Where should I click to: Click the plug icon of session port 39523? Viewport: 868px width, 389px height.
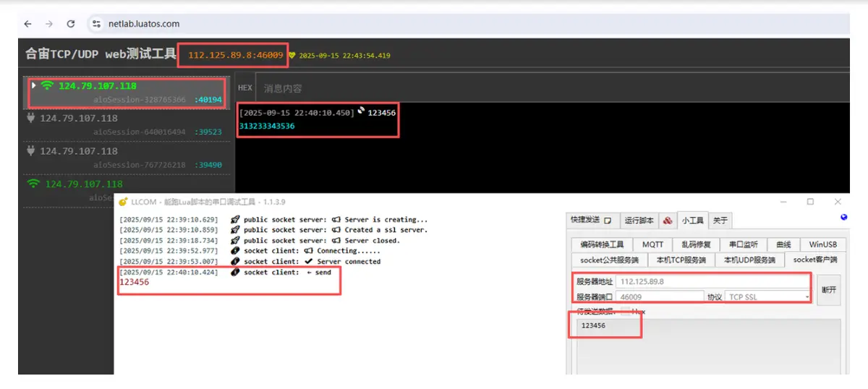click(30, 118)
